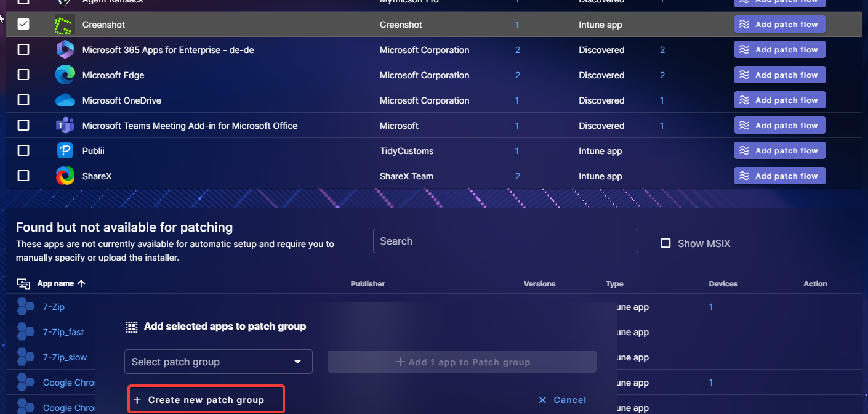Open the 7-Zip app link
This screenshot has width=868, height=414.
[x=54, y=307]
